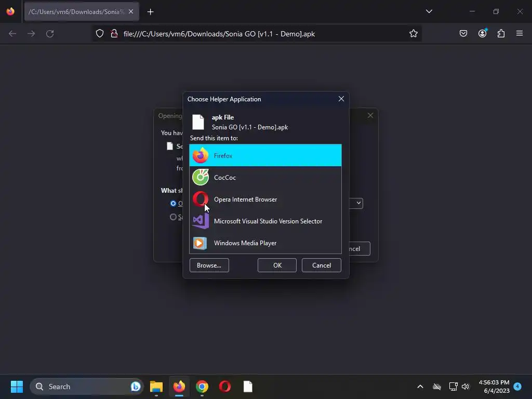532x399 pixels.
Task: Select the Sonia Downloads tab
Action: [x=82, y=12]
